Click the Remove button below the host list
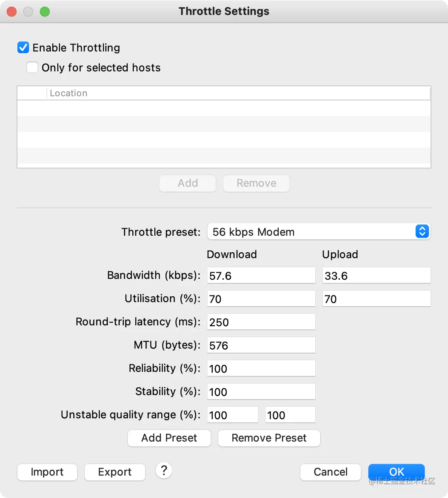This screenshot has width=448, height=498. (x=256, y=183)
